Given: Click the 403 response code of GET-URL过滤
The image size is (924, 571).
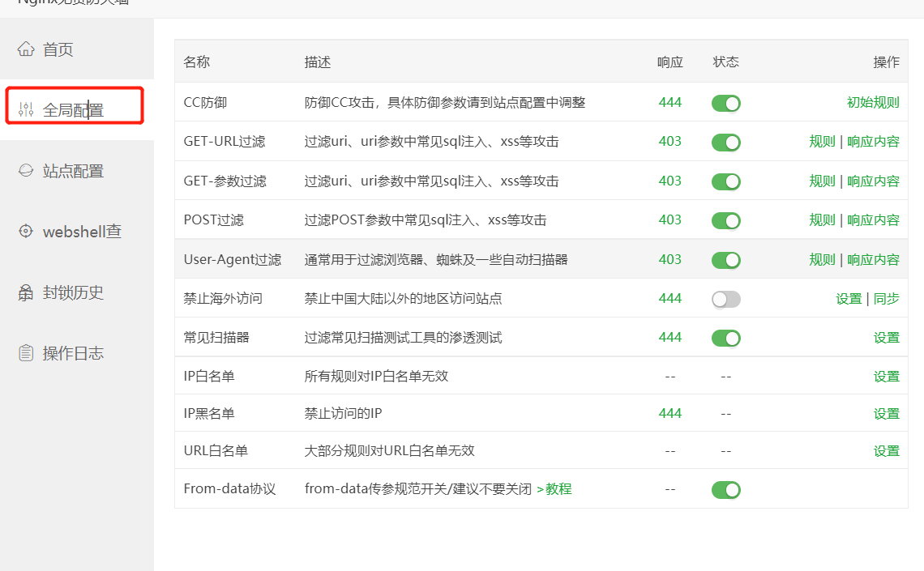Looking at the screenshot, I should 670,141.
